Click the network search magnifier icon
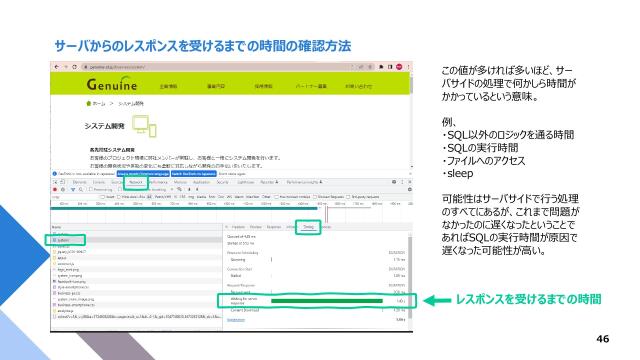The height and width of the screenshot is (360, 640). [x=81, y=189]
